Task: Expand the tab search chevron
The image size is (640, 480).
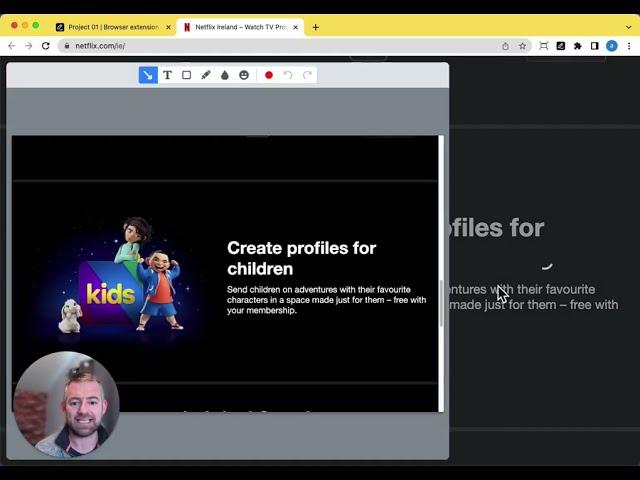Action: click(629, 27)
